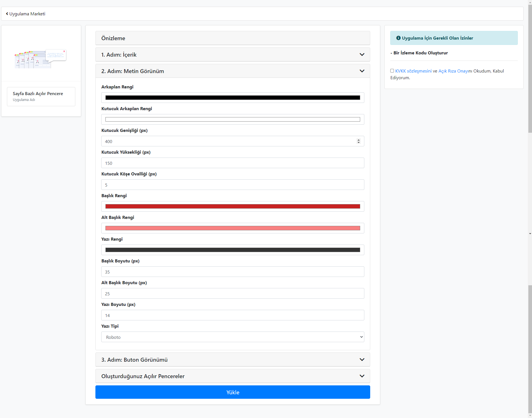532x418 pixels.
Task: Click the back chevron icon beside Uygulama Marketi
Action: point(7,14)
